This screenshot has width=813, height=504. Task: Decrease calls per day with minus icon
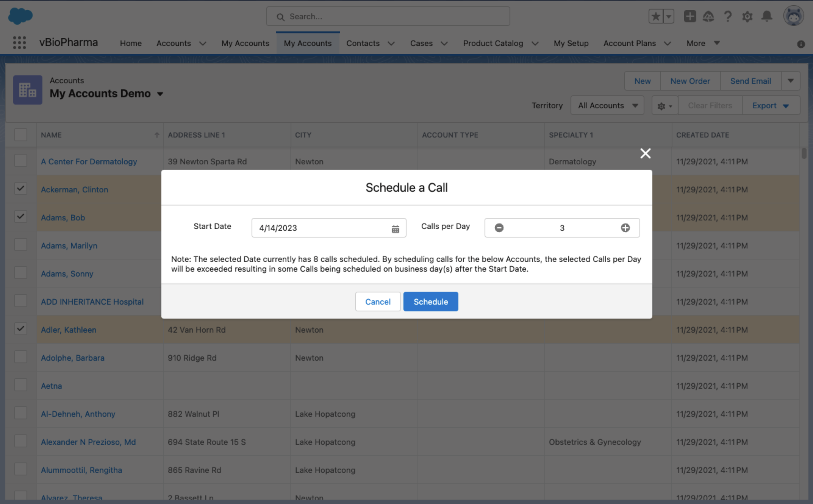click(x=499, y=228)
